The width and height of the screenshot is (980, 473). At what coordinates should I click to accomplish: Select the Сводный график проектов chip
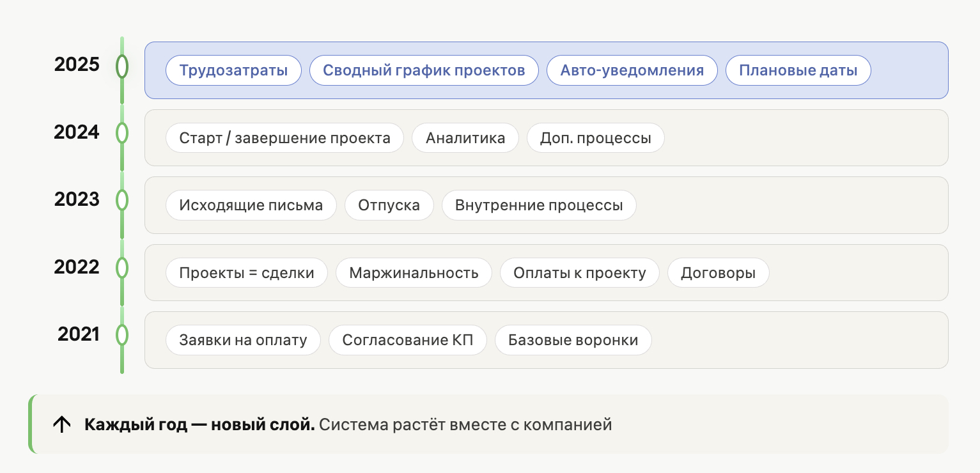coord(424,70)
